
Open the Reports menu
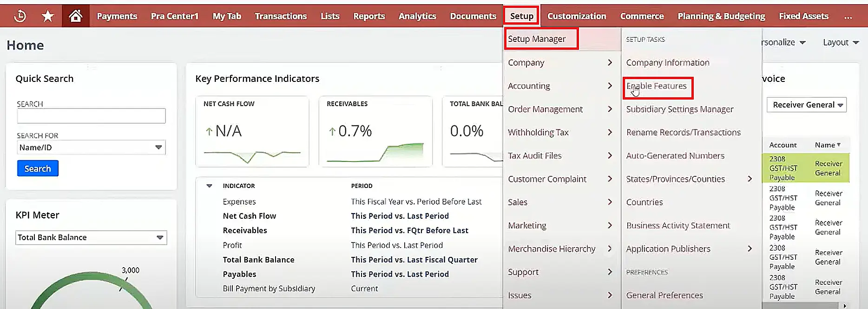click(x=369, y=16)
